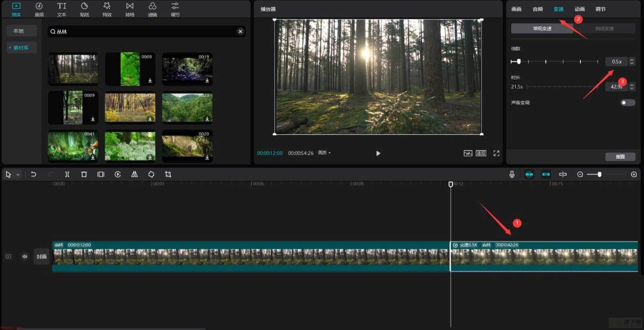The width and height of the screenshot is (644, 330).
Task: Click the 0.5x speed value field
Action: 616,61
